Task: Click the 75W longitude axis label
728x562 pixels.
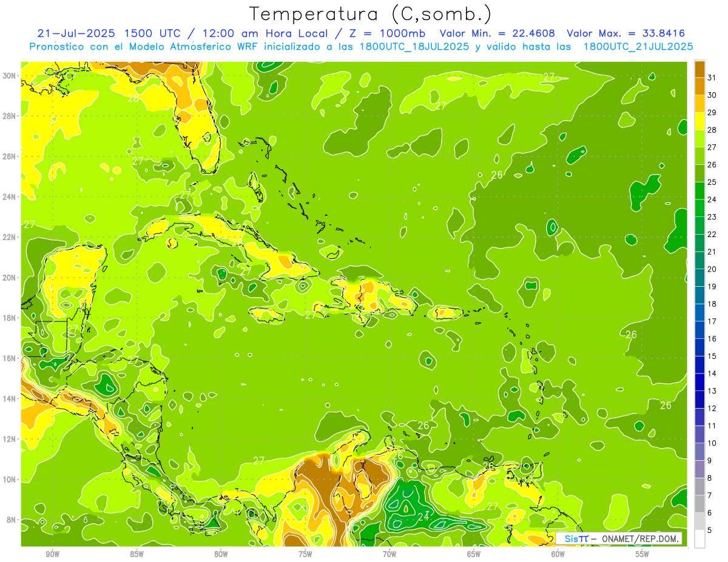Action: 305,554
